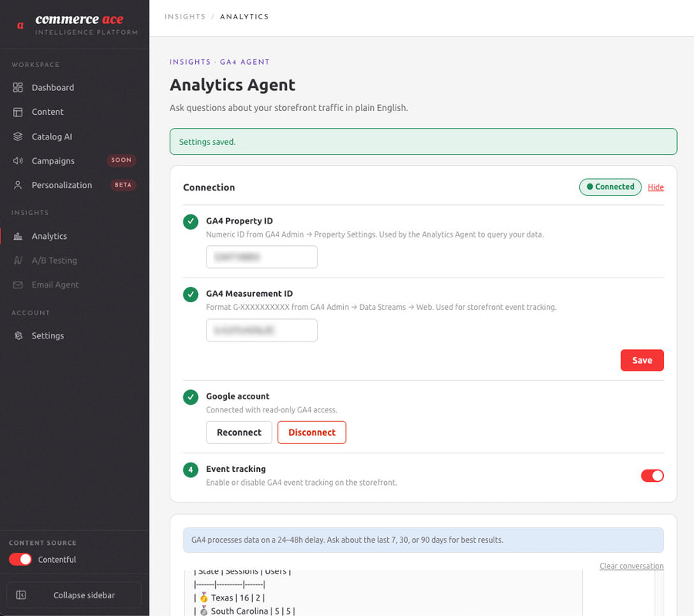The height and width of the screenshot is (616, 694).
Task: Toggle the Contentful content source switch
Action: pos(20,560)
